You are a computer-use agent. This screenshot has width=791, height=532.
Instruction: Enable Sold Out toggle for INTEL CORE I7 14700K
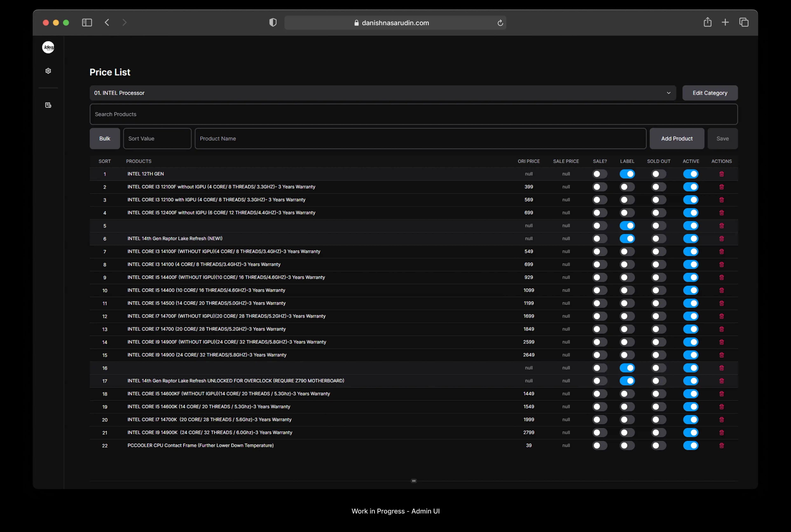point(659,420)
